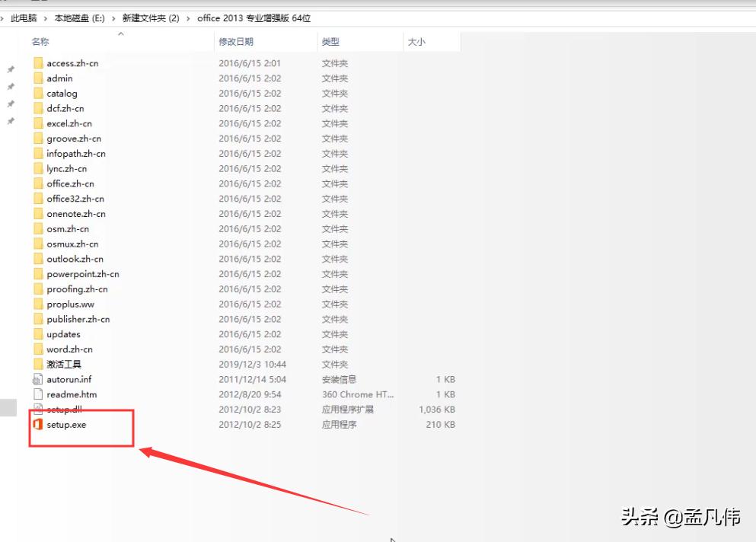Click the excel.zh-cn folder icon

(x=39, y=123)
